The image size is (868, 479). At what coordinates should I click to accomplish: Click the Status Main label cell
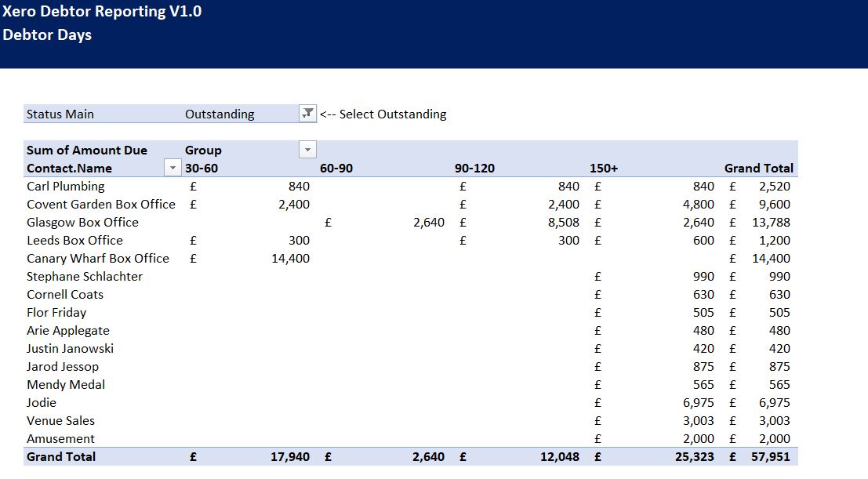(x=60, y=114)
